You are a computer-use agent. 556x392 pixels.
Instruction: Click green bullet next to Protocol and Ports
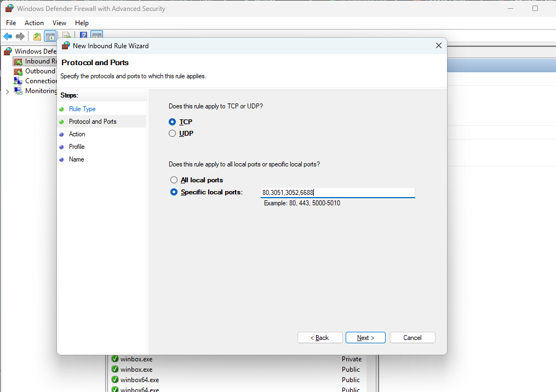tap(62, 122)
